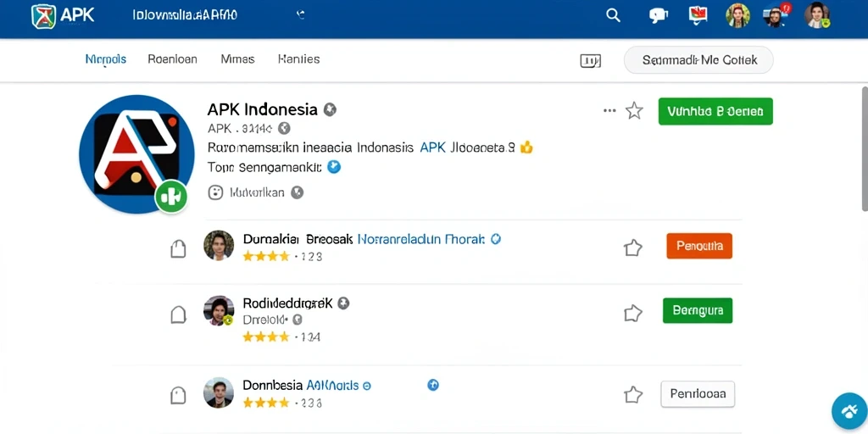Click the page vertical scrollbar
This screenshot has width=868, height=434.
point(865,148)
